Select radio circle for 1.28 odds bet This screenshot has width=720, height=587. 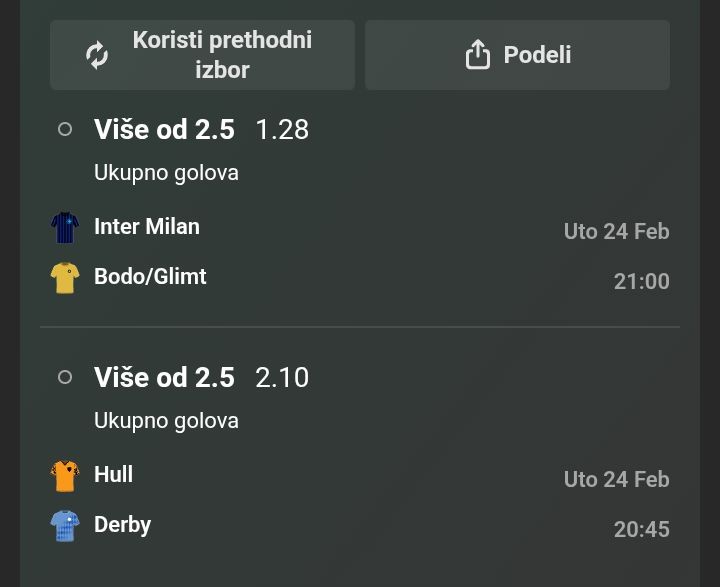[x=65, y=129]
